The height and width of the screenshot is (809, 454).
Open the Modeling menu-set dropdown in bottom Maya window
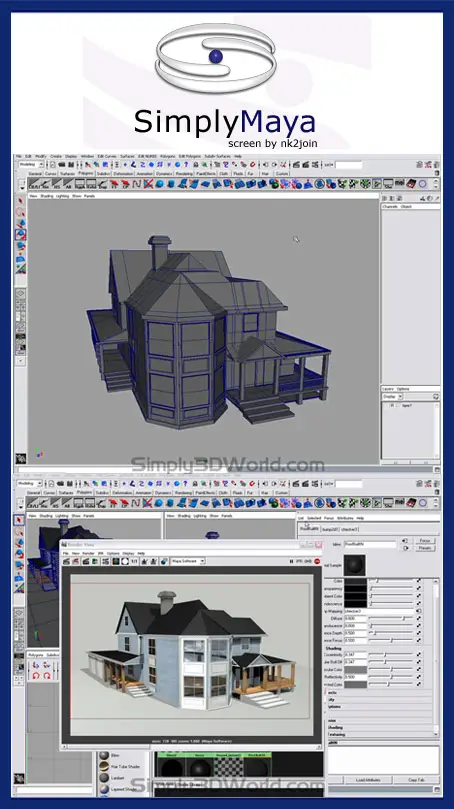pos(29,483)
